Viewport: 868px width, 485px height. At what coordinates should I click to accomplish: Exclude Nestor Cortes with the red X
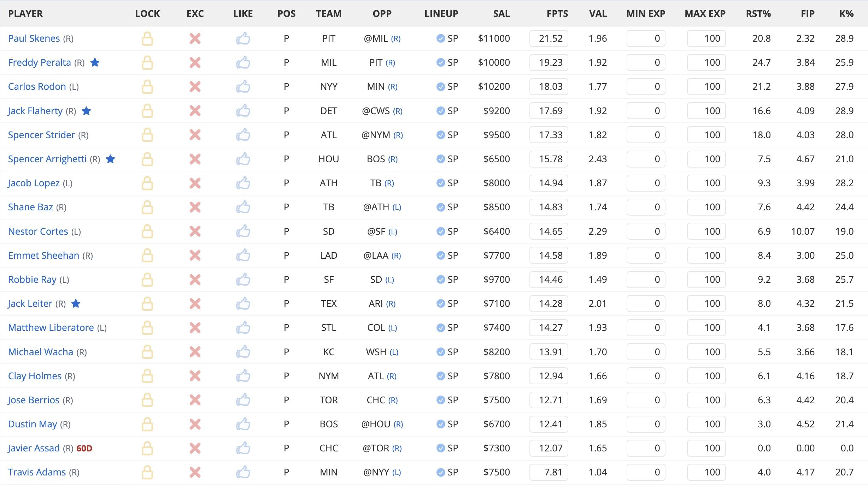[195, 232]
